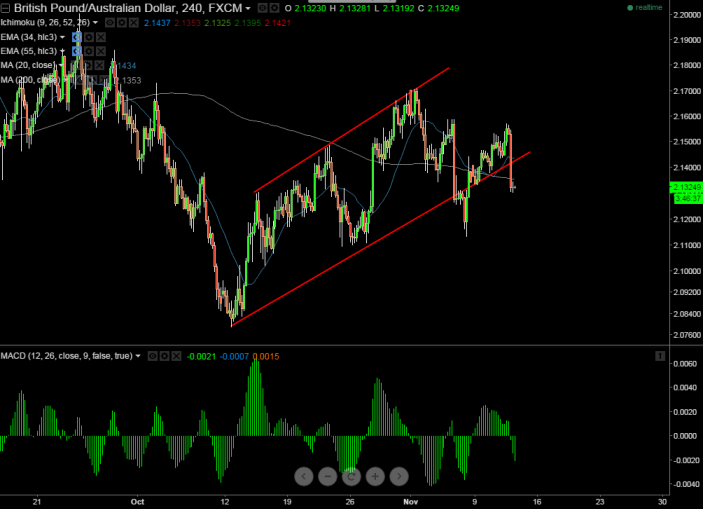Expand the EMA (34, hlc3) dropdown arrow
This screenshot has width=703, height=509.
click(62, 37)
